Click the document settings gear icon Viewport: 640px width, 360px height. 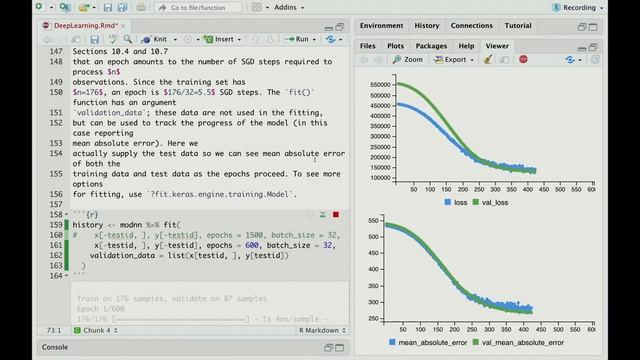(187, 39)
